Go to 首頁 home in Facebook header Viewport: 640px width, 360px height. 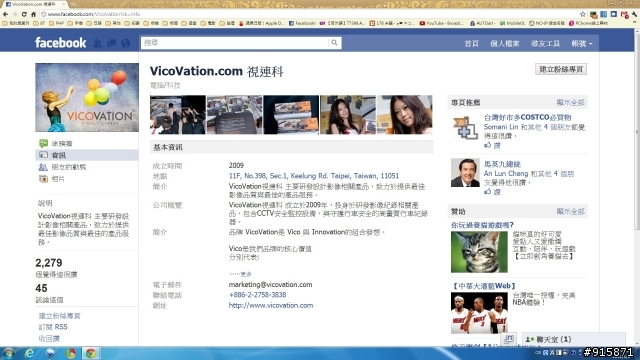[x=471, y=43]
